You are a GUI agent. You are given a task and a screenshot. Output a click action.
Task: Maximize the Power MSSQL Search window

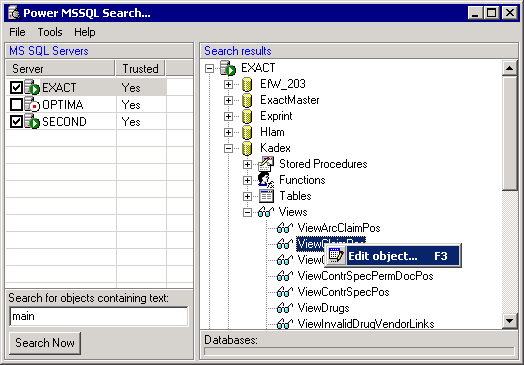point(492,13)
